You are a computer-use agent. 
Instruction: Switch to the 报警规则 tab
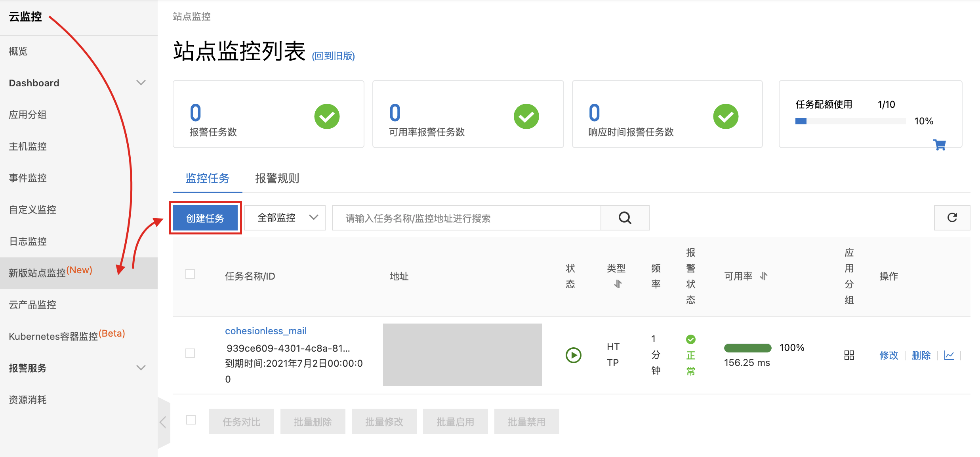[x=277, y=178]
